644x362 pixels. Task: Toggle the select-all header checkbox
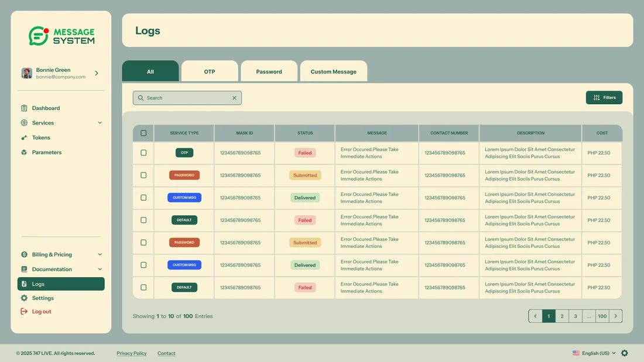point(143,133)
